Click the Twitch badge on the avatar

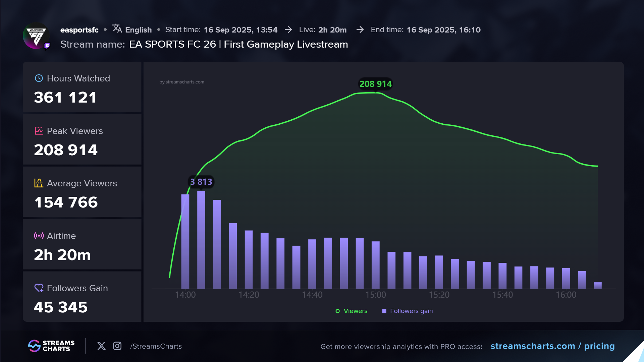[47, 46]
